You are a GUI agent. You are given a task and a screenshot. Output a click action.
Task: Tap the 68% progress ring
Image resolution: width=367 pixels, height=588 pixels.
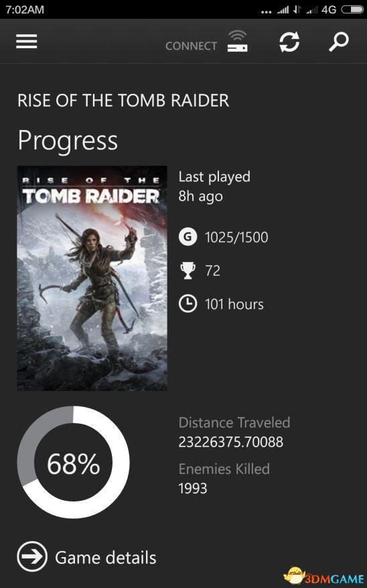pos(74,463)
